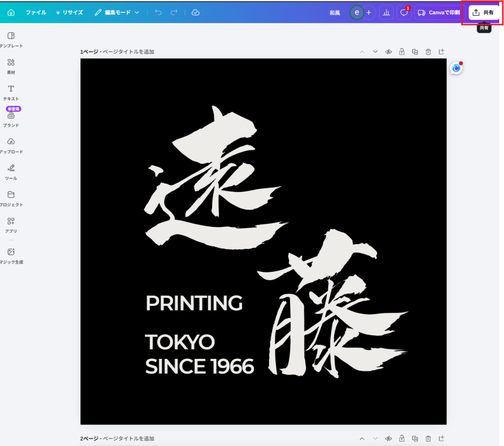
Task: Open the リサイズ menu
Action: coord(69,12)
